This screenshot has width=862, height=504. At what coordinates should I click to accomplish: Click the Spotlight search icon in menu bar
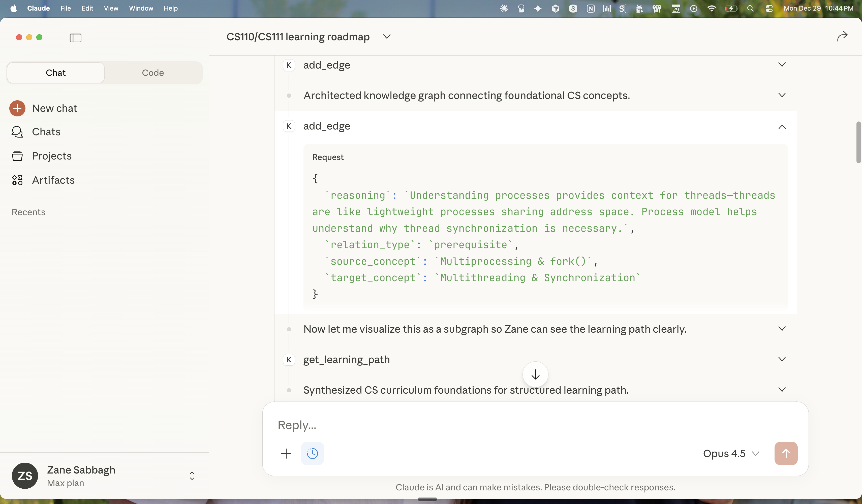tap(750, 9)
